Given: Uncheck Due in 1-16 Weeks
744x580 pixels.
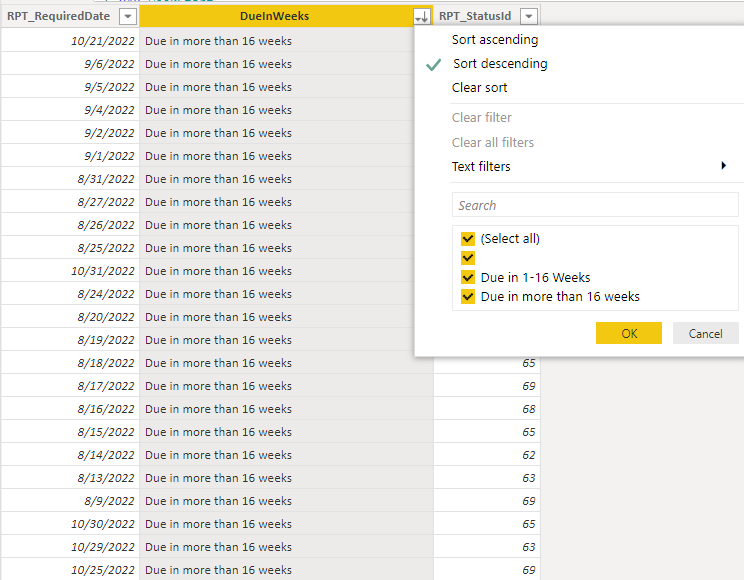Looking at the screenshot, I should point(468,277).
